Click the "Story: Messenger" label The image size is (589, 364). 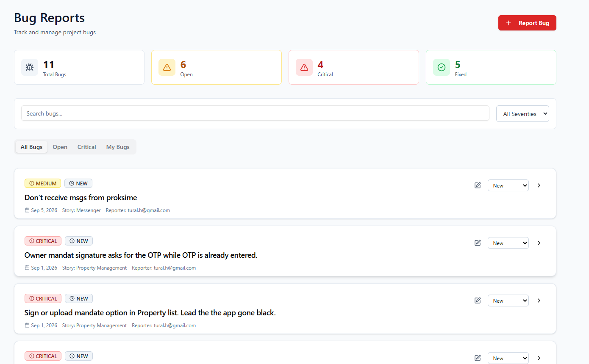(81, 210)
